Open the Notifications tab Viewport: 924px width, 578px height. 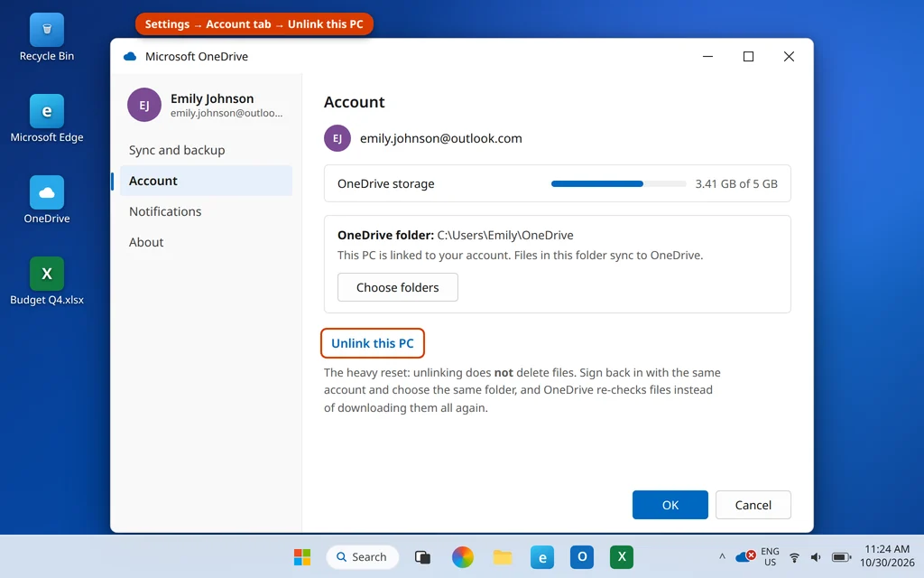[206, 211]
